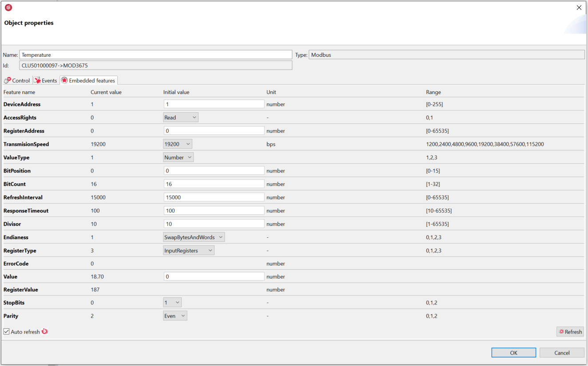Click the Initial value column header

177,92
